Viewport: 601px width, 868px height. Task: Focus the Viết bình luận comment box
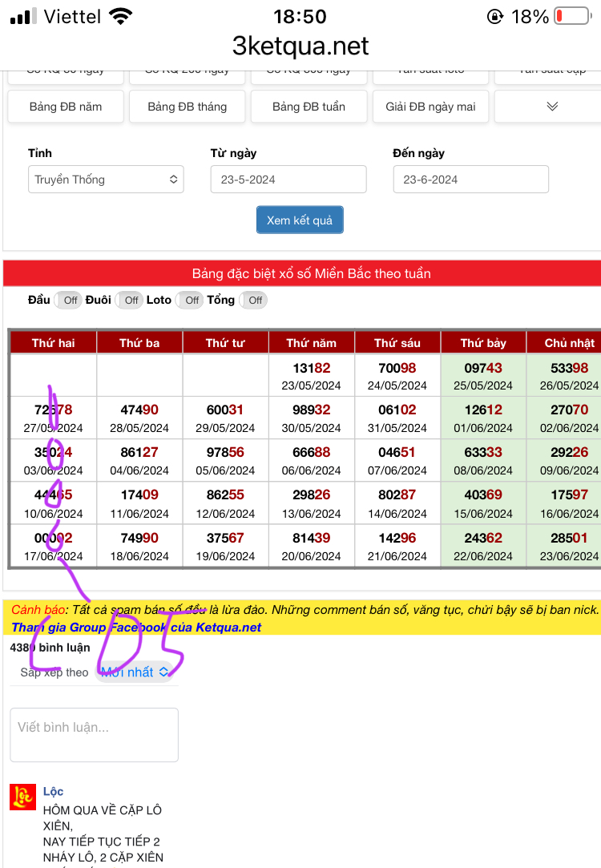point(94,734)
